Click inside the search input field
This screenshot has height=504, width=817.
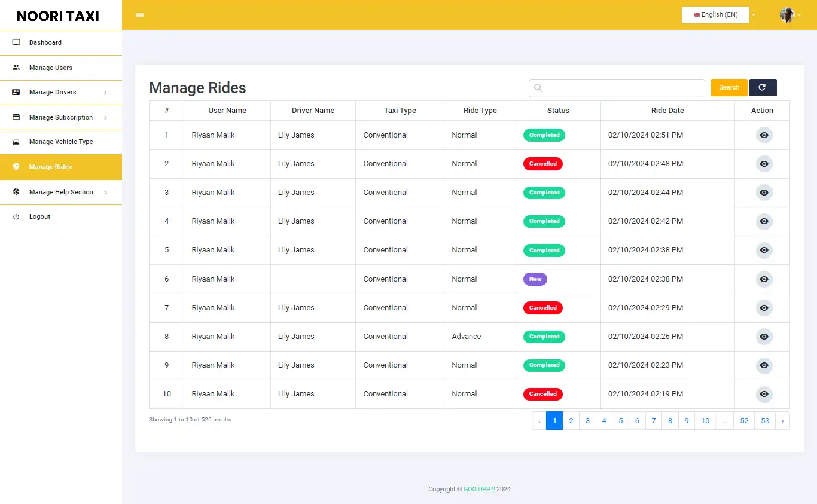(x=616, y=88)
